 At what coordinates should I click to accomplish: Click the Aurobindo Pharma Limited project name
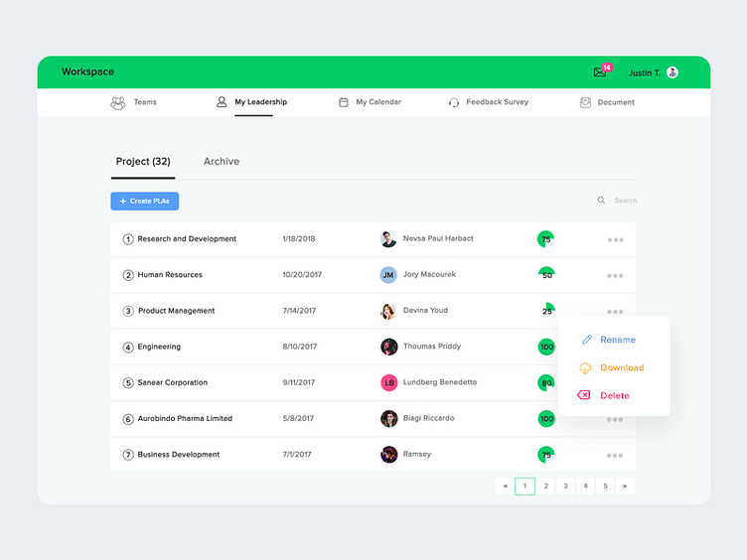185,419
